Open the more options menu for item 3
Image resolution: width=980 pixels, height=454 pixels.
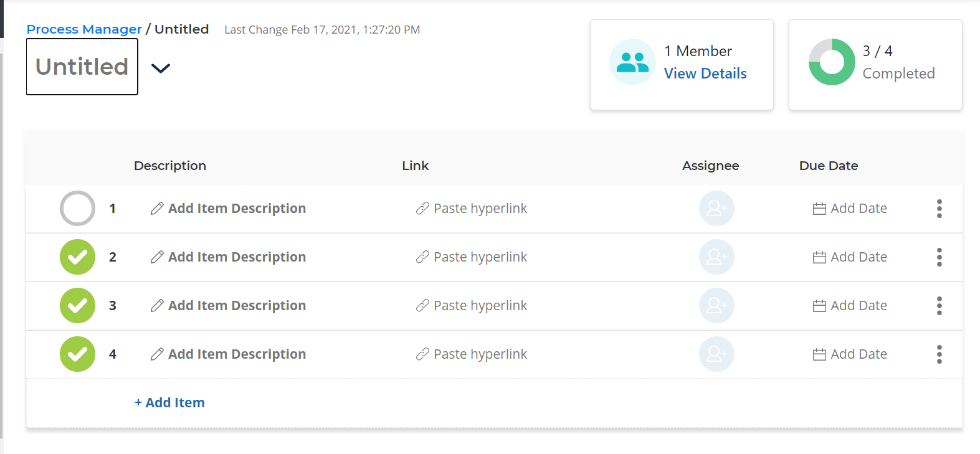click(939, 306)
